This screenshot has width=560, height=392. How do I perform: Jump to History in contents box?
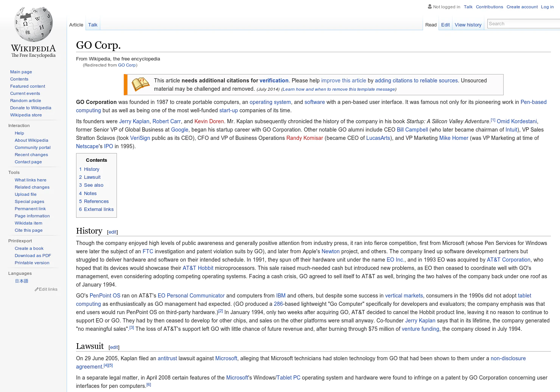pos(89,169)
